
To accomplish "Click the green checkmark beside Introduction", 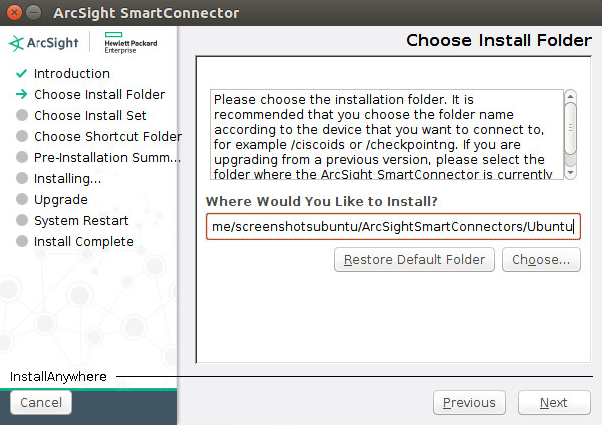I will (21, 74).
